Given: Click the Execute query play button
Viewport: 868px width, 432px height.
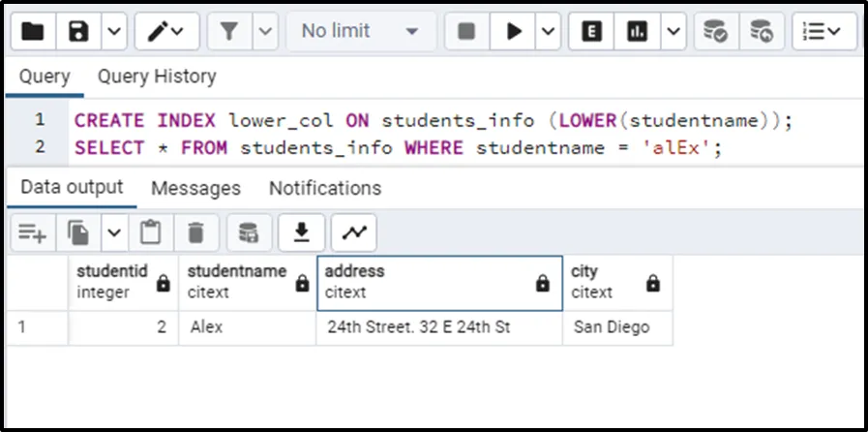Looking at the screenshot, I should [x=513, y=32].
